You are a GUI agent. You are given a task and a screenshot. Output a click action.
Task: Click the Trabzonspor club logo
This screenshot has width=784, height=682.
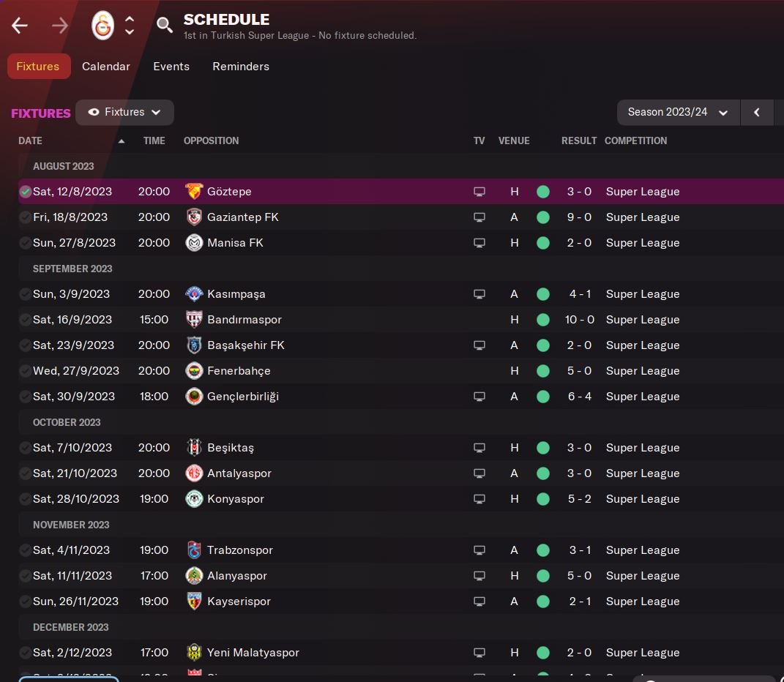click(194, 550)
